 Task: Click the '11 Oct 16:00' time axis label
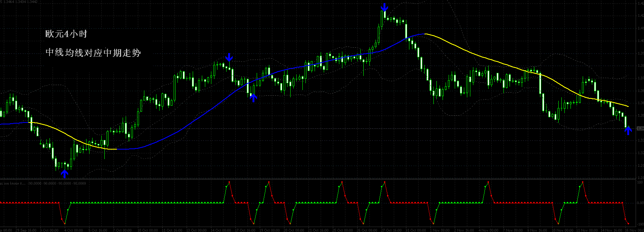[x=172, y=230]
